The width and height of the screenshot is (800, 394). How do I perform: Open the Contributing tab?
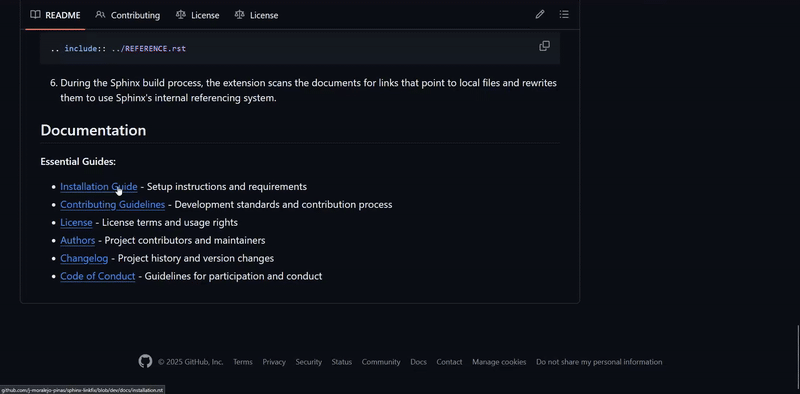128,15
